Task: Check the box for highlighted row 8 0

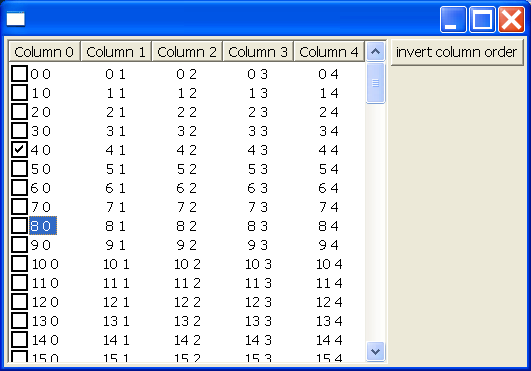Action: (x=19, y=225)
